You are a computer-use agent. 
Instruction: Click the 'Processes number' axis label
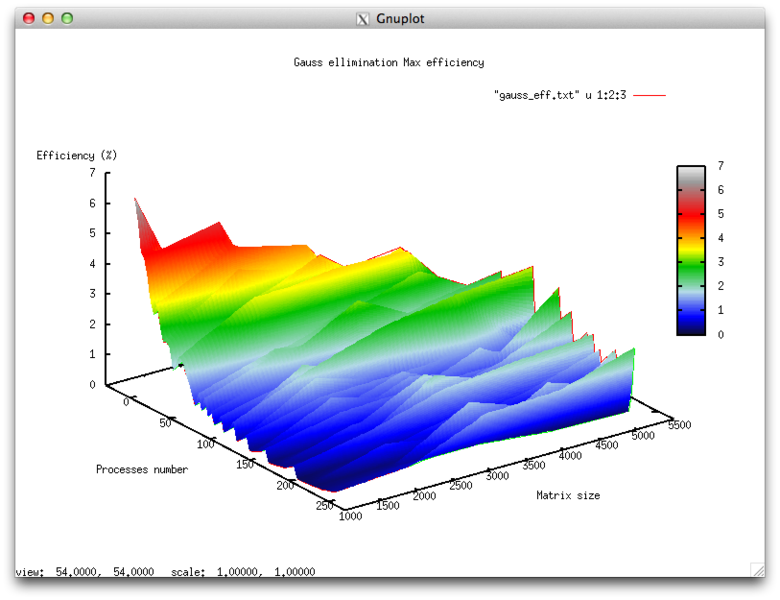click(x=142, y=469)
